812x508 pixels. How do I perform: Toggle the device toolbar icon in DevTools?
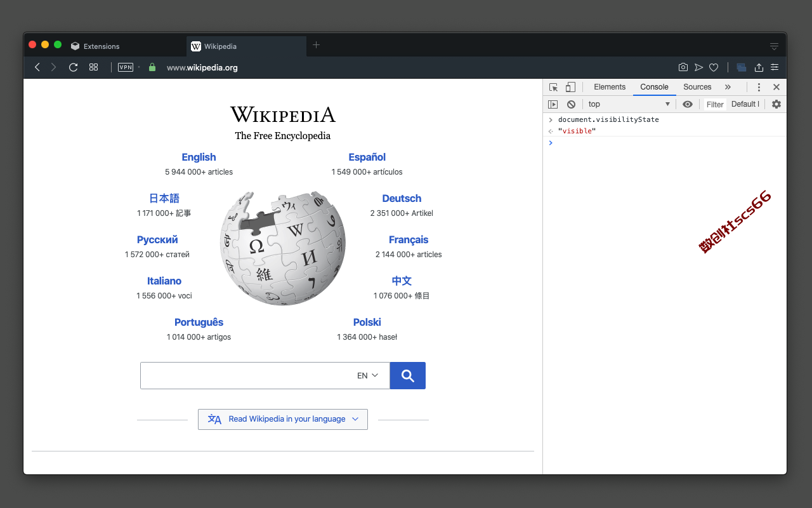(x=570, y=87)
